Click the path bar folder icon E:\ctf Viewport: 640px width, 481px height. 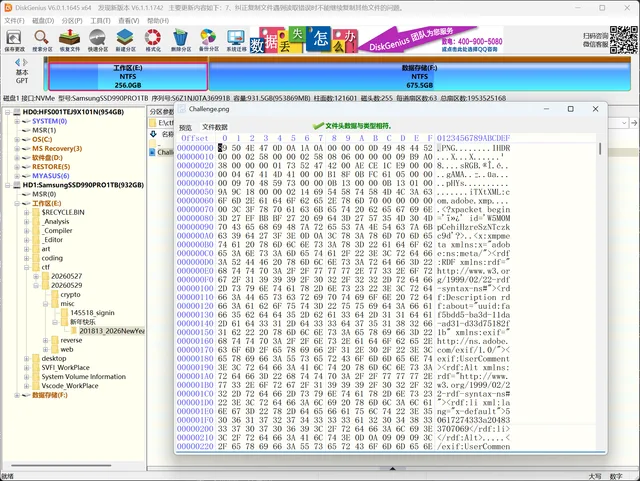pos(153,123)
